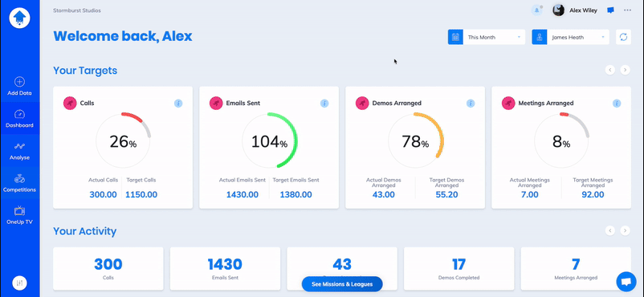Click the refresh data icon button
644x297 pixels.
[623, 37]
